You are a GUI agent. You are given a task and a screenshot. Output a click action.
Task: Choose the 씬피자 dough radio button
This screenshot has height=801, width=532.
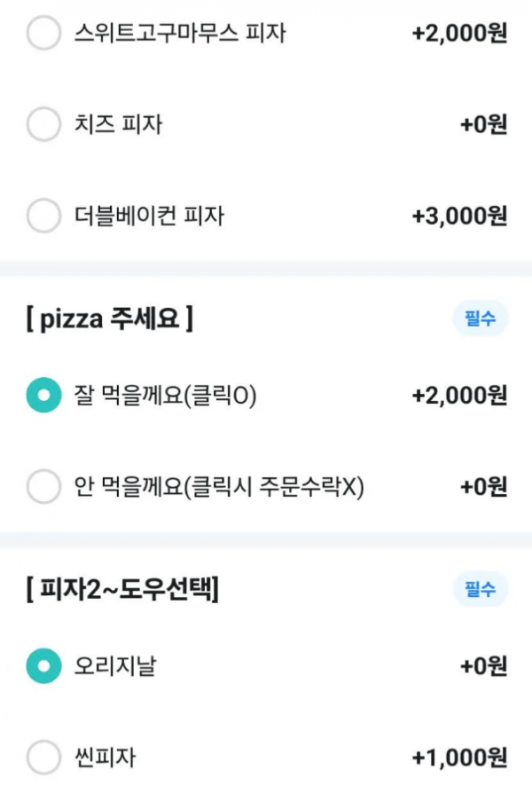point(43,758)
